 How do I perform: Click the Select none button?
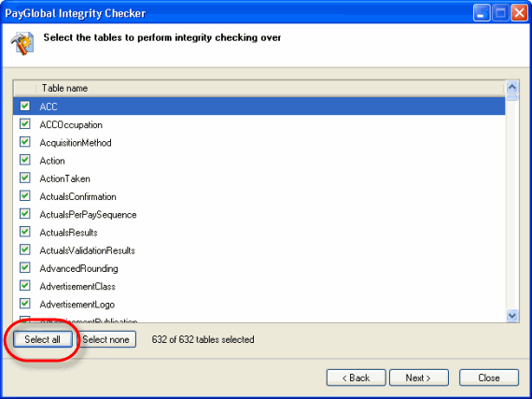click(x=106, y=339)
